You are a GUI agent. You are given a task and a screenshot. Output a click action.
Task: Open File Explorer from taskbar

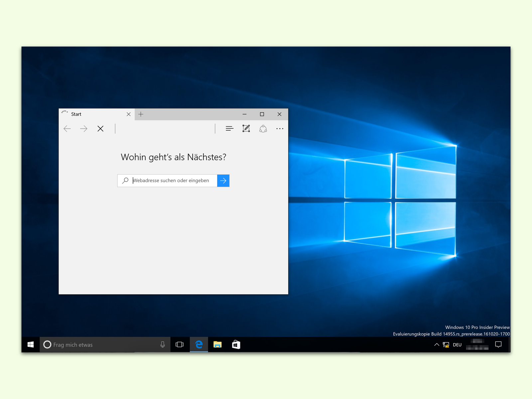(x=217, y=345)
